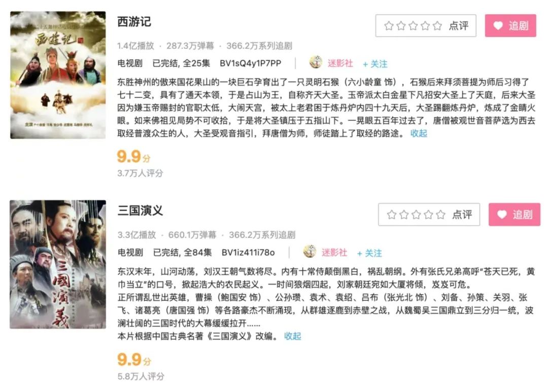The height and width of the screenshot is (392, 548).
Task: Open the 三国演义 title link
Action: [x=140, y=210]
